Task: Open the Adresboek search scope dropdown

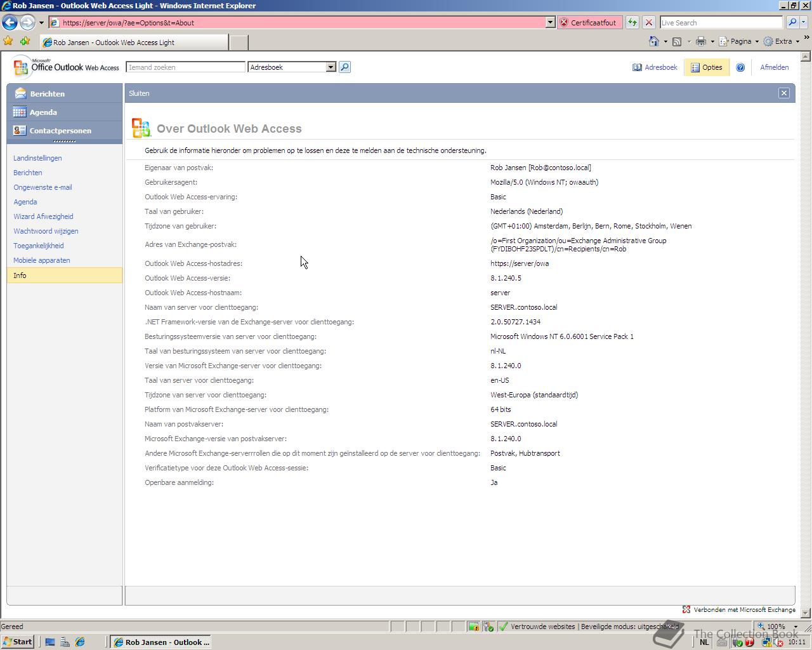Action: [x=292, y=67]
